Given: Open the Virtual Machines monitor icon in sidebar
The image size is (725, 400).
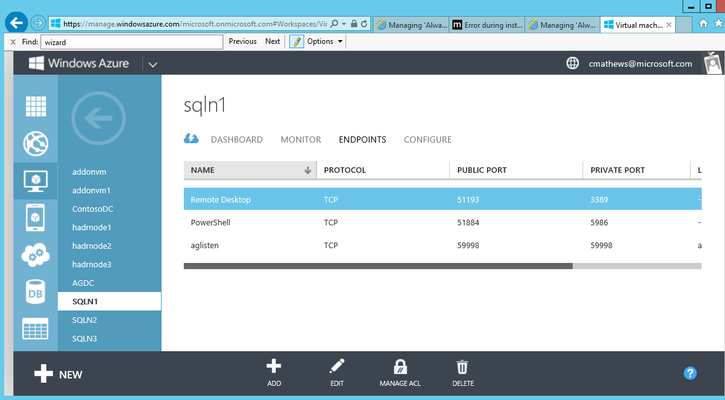Looking at the screenshot, I should [x=36, y=181].
